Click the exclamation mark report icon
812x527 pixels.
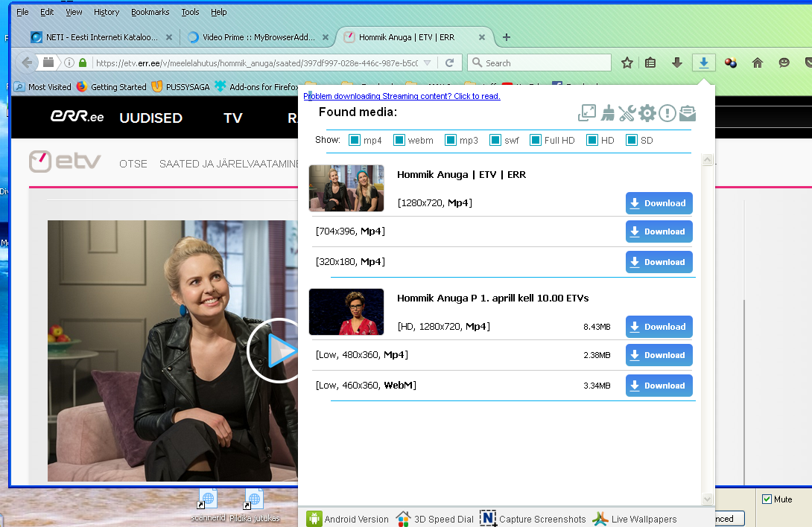click(667, 113)
